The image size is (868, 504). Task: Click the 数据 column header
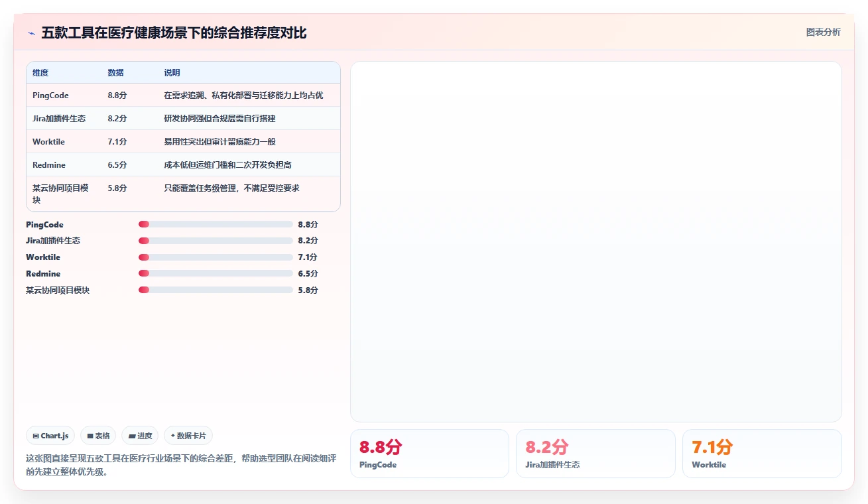point(115,73)
